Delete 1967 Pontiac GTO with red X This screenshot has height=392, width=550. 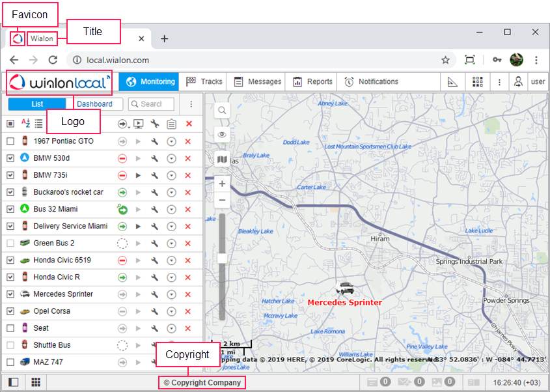click(x=188, y=141)
